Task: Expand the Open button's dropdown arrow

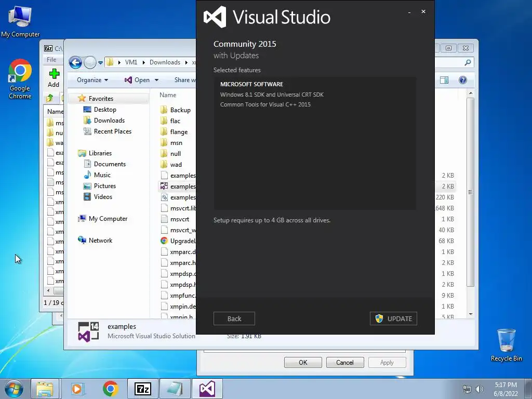Action: pyautogui.click(x=156, y=80)
